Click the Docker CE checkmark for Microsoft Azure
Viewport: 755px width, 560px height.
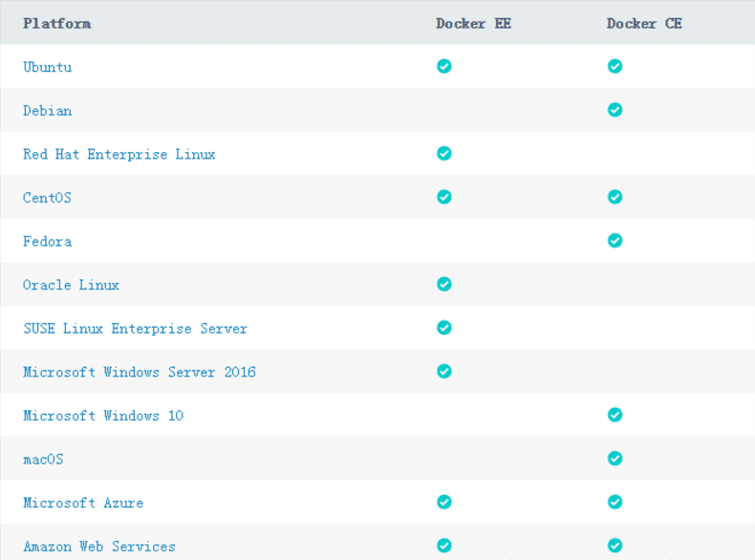click(615, 502)
